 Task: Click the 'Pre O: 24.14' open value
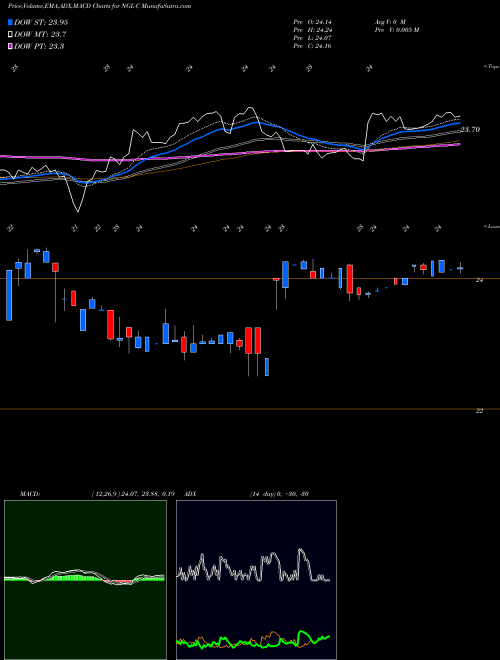[x=312, y=21]
